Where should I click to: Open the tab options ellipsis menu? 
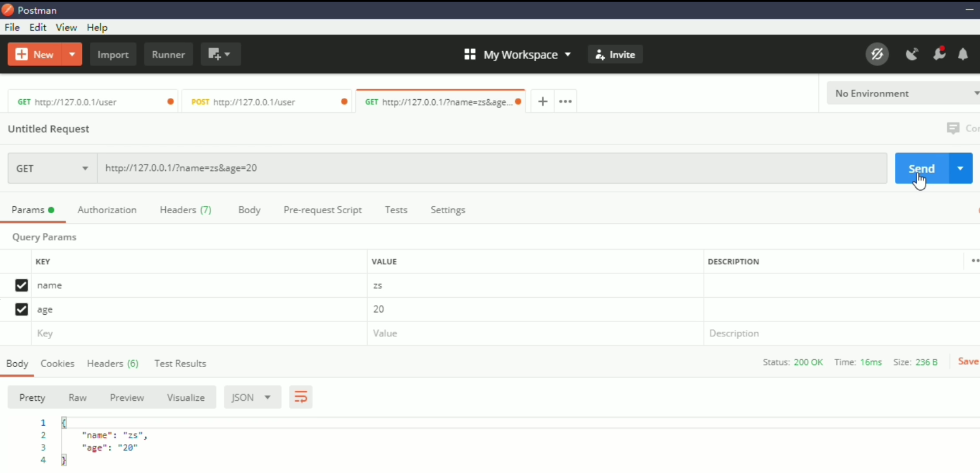tap(565, 101)
